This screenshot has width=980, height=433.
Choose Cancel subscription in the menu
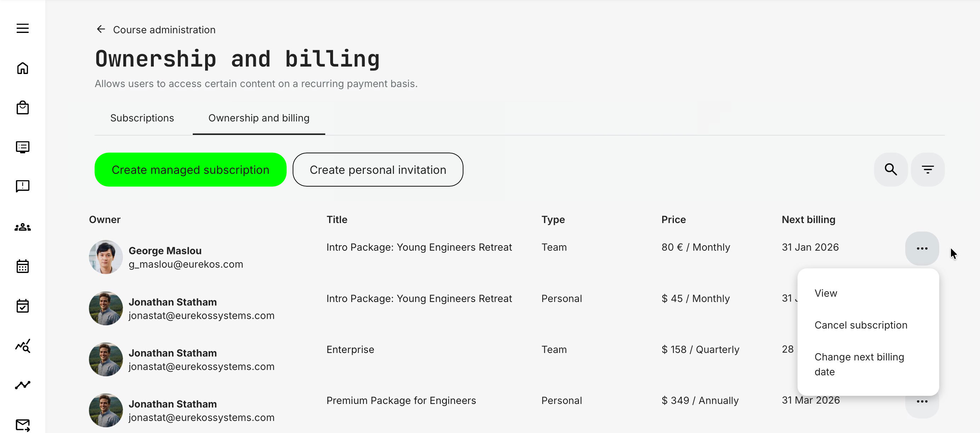[x=861, y=325]
